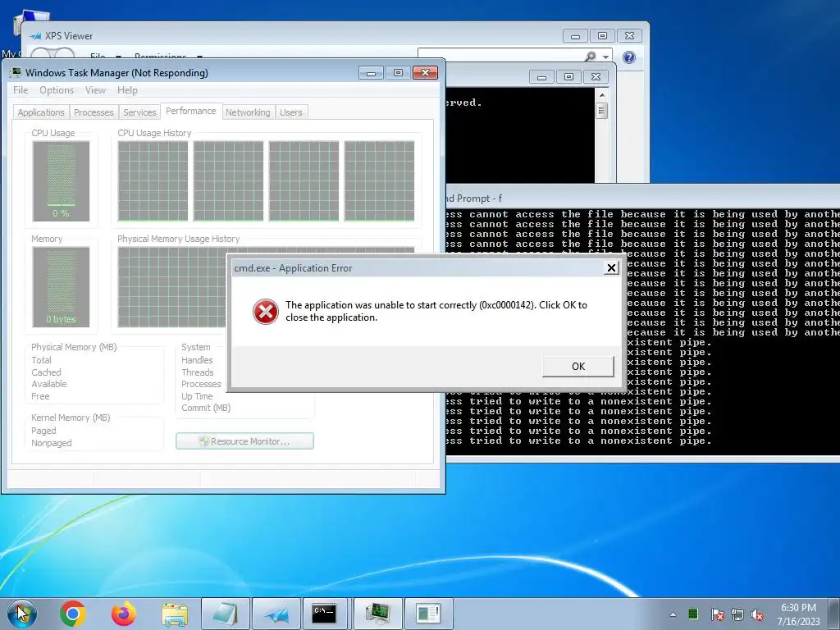Click 'Nonpaged' under Kernel Memory
The height and width of the screenshot is (630, 840).
click(52, 443)
